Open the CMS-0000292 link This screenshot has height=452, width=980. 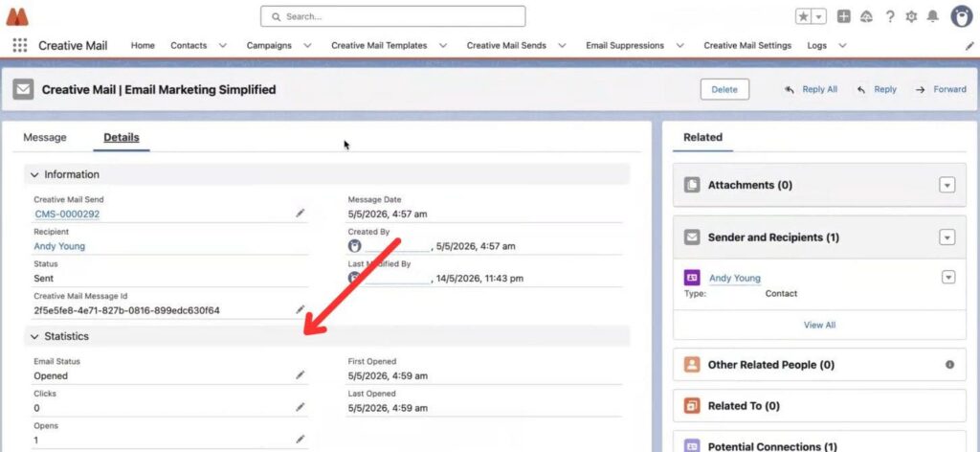[67, 214]
